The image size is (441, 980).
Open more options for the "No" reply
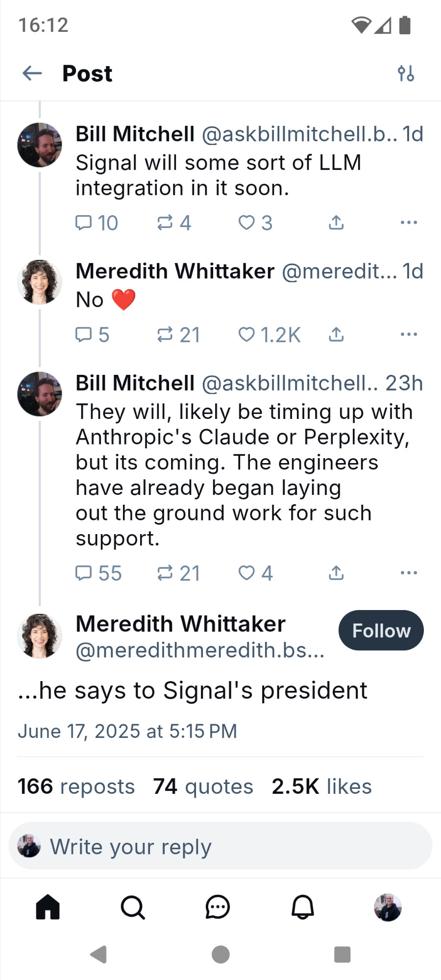[409, 335]
